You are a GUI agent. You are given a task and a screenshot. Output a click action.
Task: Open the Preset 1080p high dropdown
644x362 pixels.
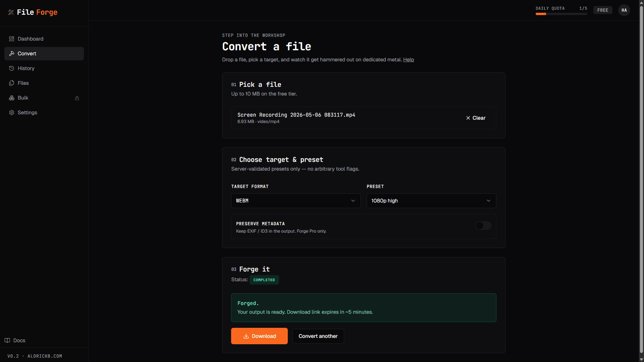[x=431, y=201]
